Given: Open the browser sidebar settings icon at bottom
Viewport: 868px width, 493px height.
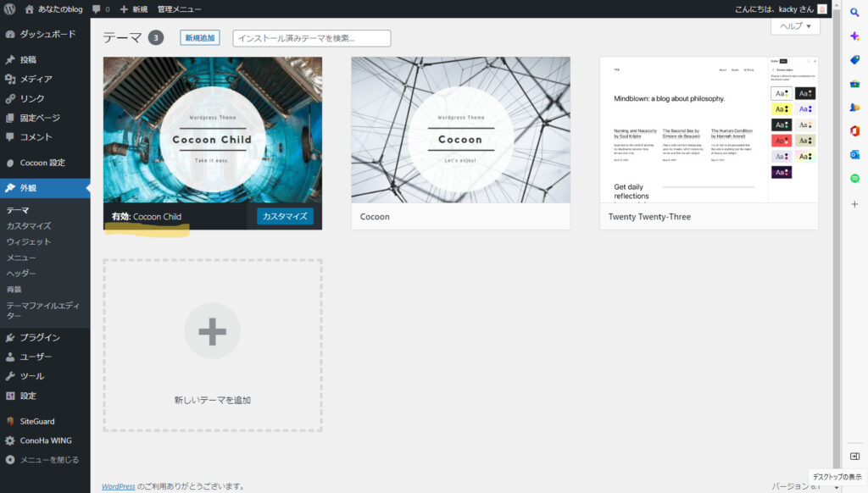Looking at the screenshot, I should click(854, 457).
